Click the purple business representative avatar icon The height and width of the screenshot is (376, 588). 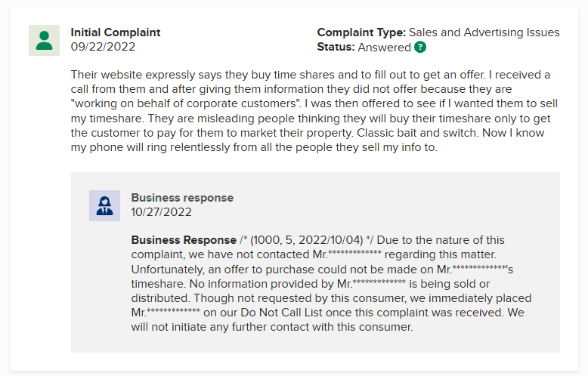[104, 205]
